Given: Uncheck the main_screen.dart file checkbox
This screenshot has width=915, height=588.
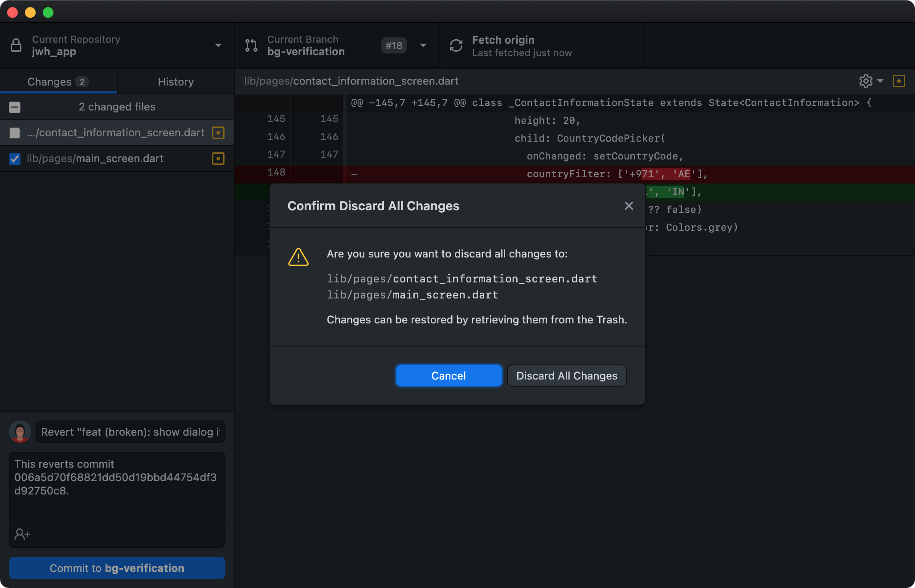Looking at the screenshot, I should tap(15, 159).
